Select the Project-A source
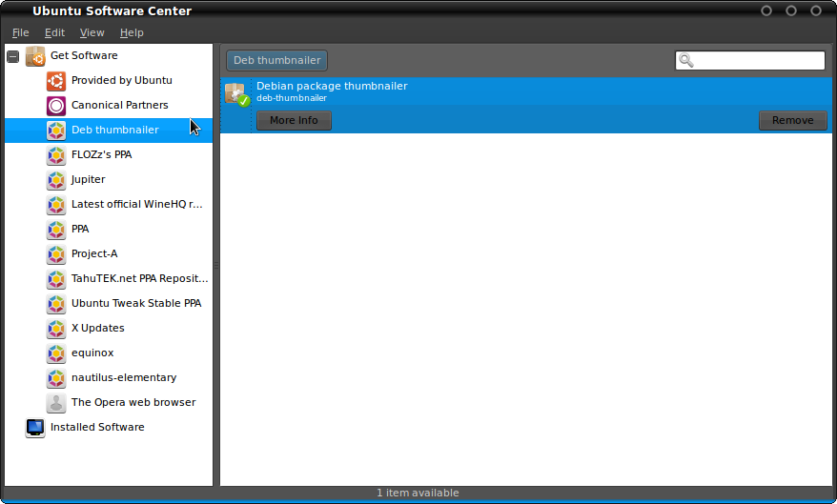 (94, 253)
